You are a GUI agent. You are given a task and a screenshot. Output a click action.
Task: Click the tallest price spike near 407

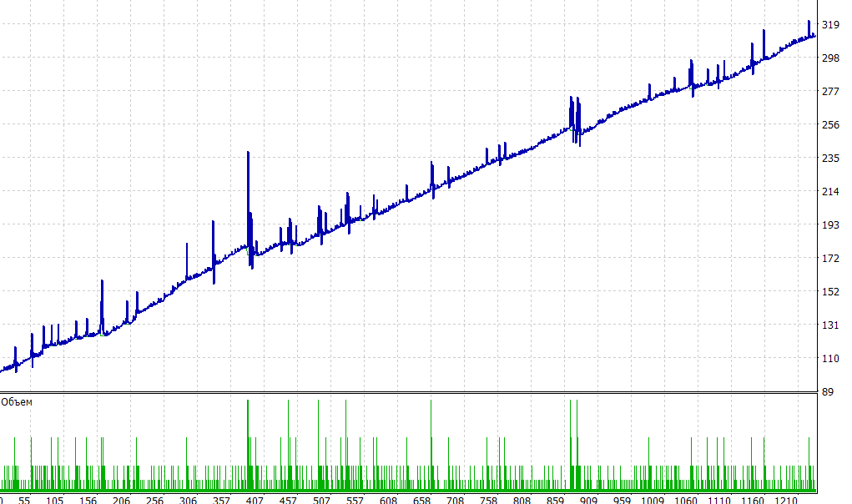point(248,154)
